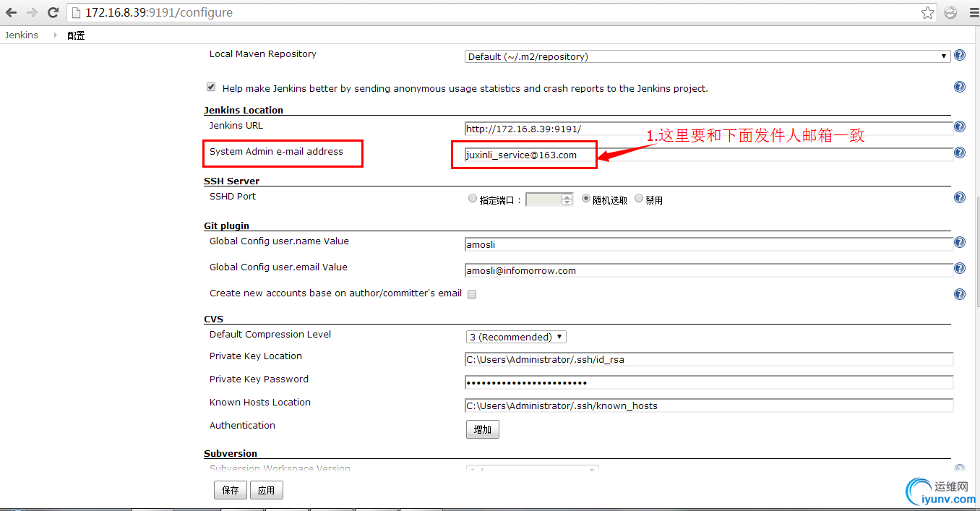Open the 配置 breadcrumb item

pos(76,35)
